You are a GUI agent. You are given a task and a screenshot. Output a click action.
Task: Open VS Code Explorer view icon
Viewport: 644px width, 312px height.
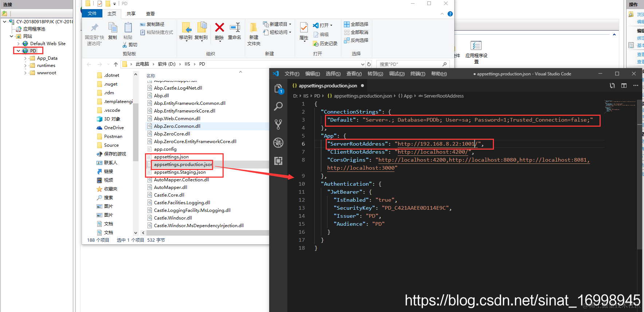click(x=278, y=88)
